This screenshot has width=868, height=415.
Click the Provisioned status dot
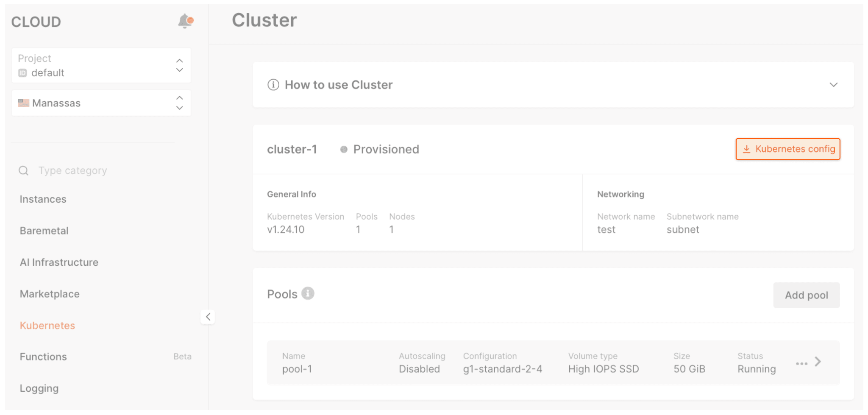point(344,149)
